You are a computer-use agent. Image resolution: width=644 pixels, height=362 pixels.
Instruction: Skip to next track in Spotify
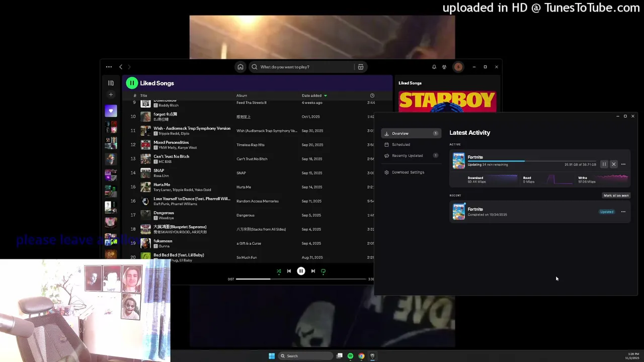pos(313,271)
